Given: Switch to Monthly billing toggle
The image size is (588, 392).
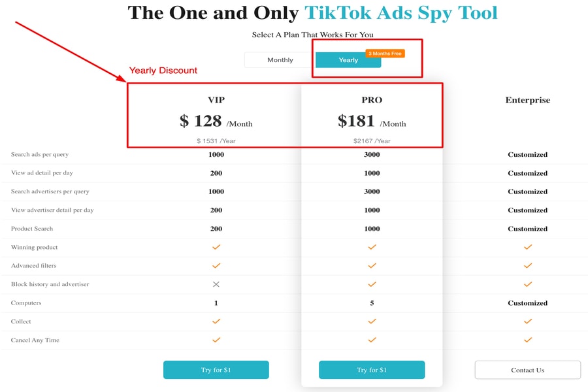Looking at the screenshot, I should 280,60.
